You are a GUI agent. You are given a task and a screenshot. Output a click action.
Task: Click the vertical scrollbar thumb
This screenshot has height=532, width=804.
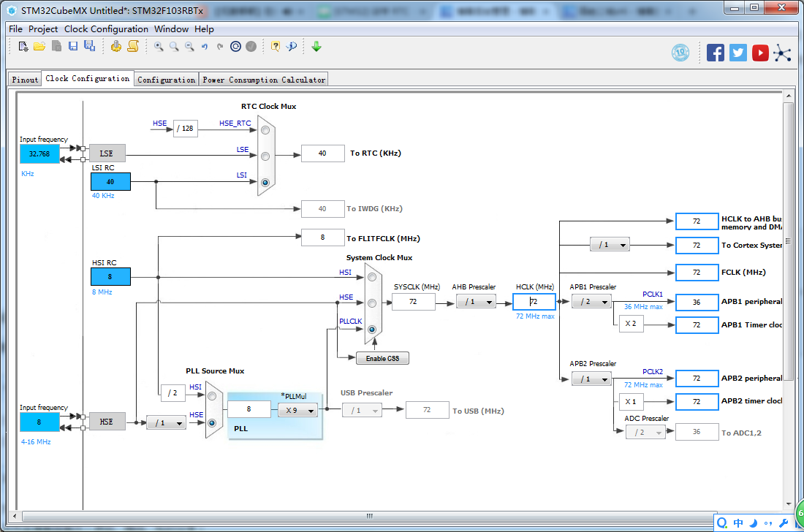(x=788, y=241)
